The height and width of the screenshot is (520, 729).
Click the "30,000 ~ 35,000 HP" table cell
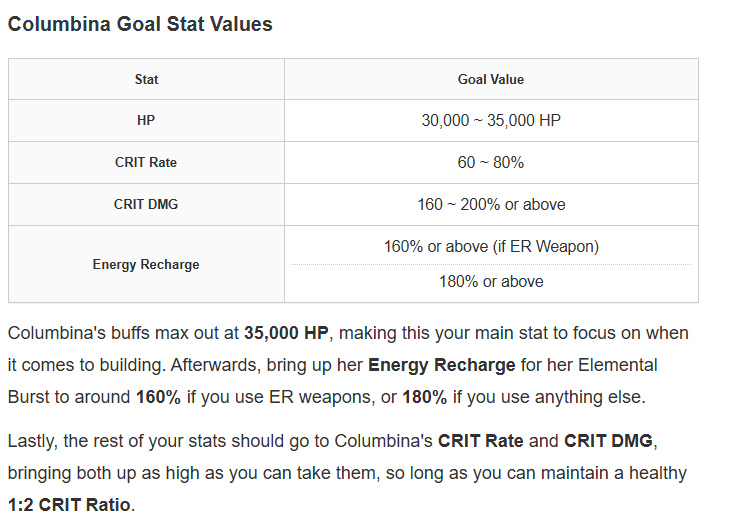tap(491, 120)
